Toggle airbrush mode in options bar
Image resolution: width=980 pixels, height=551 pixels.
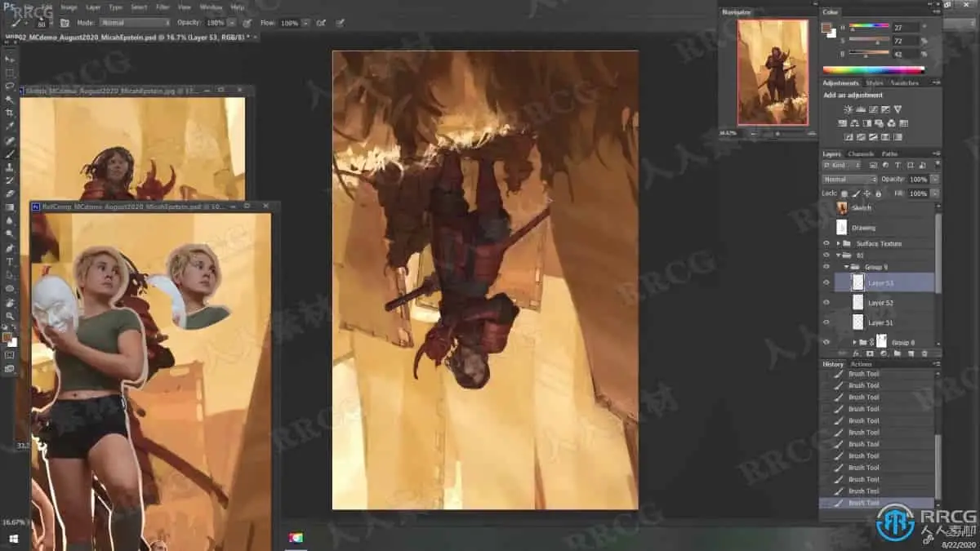pyautogui.click(x=321, y=23)
